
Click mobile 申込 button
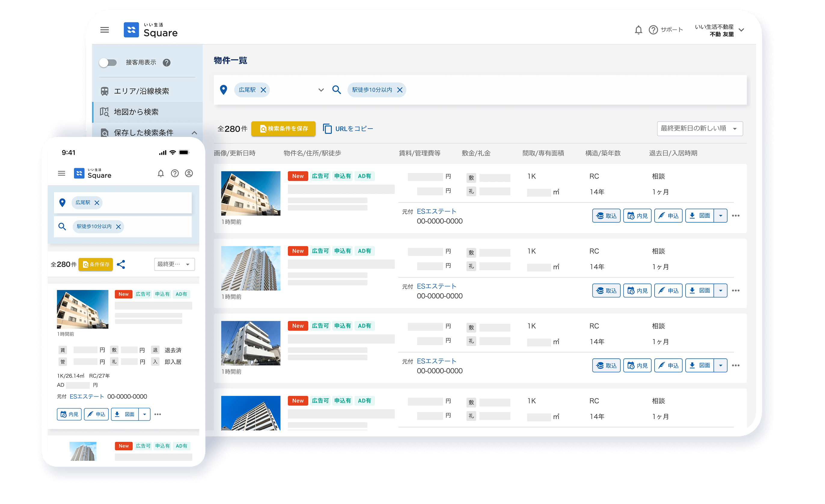(x=96, y=415)
